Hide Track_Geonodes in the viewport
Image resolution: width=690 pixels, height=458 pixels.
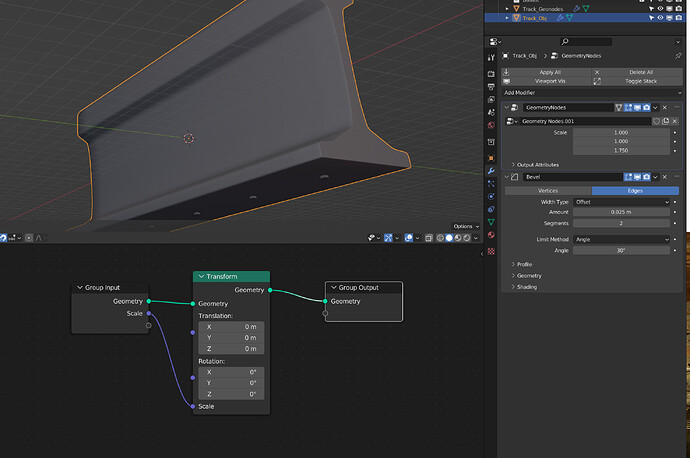coord(661,9)
